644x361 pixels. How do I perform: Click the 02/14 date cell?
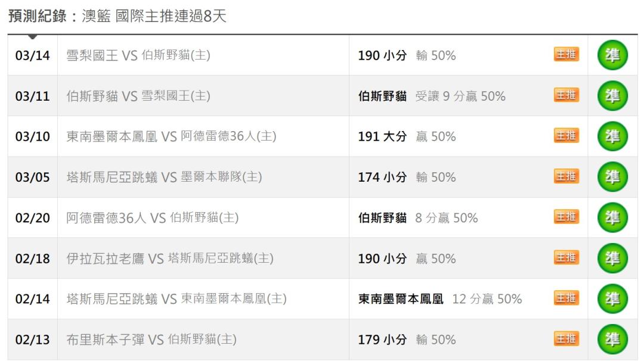tap(33, 298)
